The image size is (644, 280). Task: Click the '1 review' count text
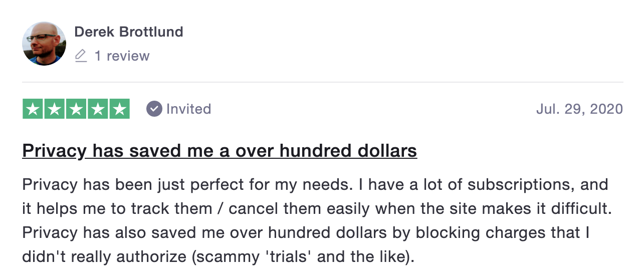(122, 56)
